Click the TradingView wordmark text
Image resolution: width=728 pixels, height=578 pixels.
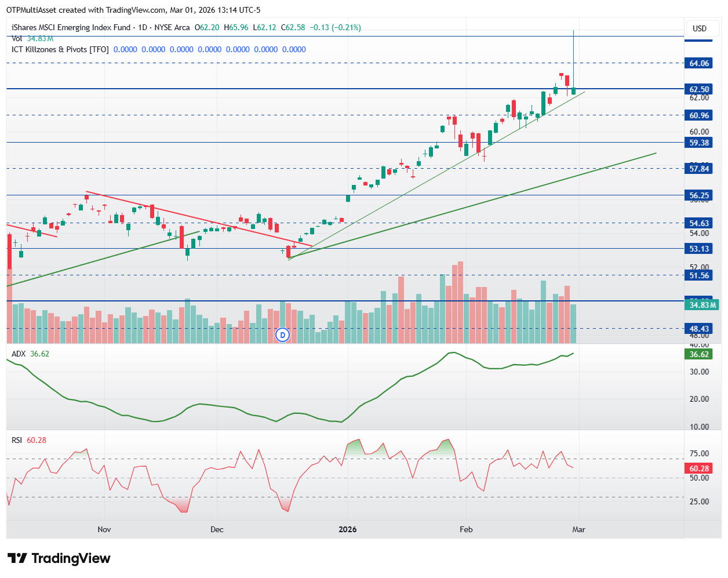coord(71,558)
